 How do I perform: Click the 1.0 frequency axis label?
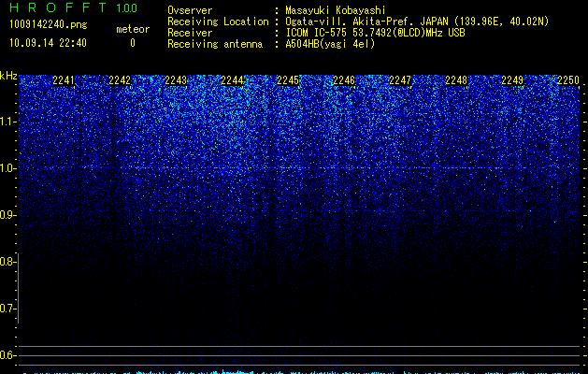[7, 168]
